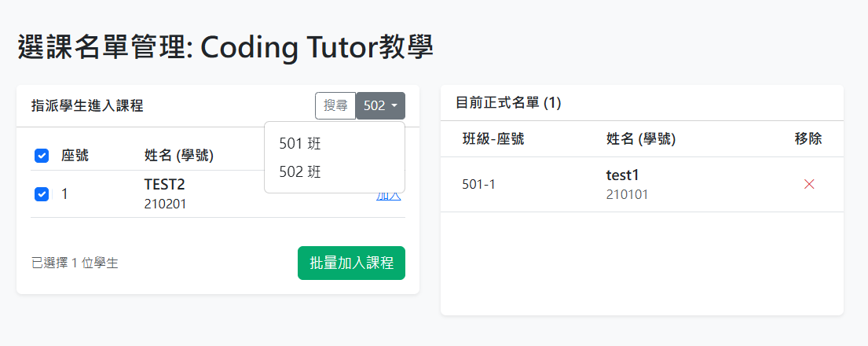868x346 pixels.
Task: Click the 目前正式名單 (1) panel title
Action: coord(508,102)
